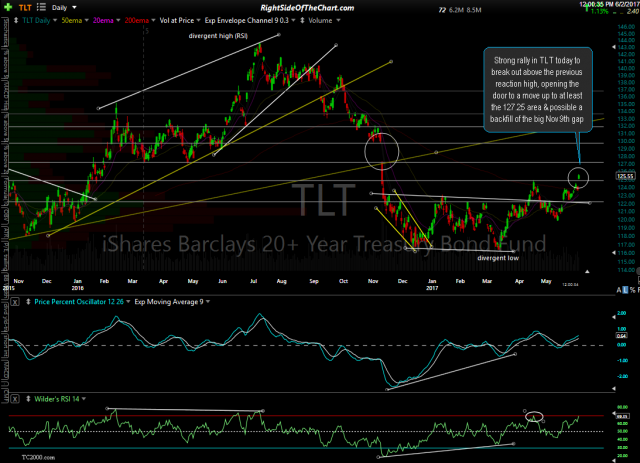Click the green plus add-indicator icon
This screenshot has width=640, height=463.
pyautogui.click(x=8, y=7)
